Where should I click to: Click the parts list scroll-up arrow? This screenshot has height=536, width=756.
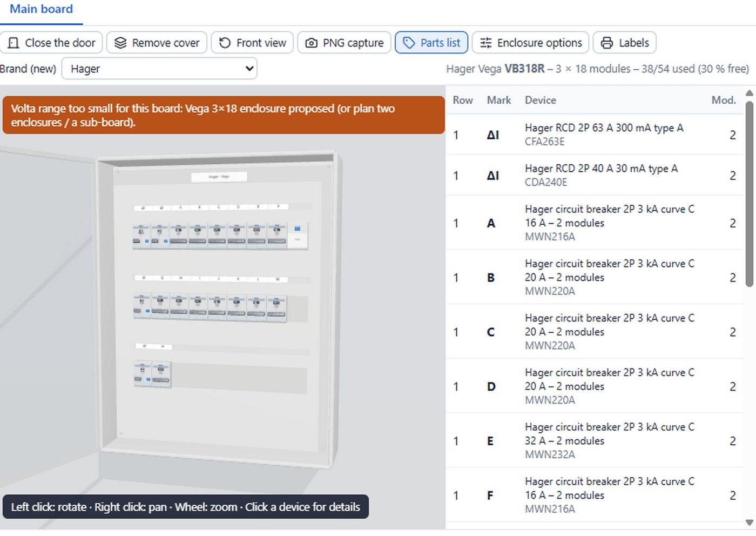(750, 93)
